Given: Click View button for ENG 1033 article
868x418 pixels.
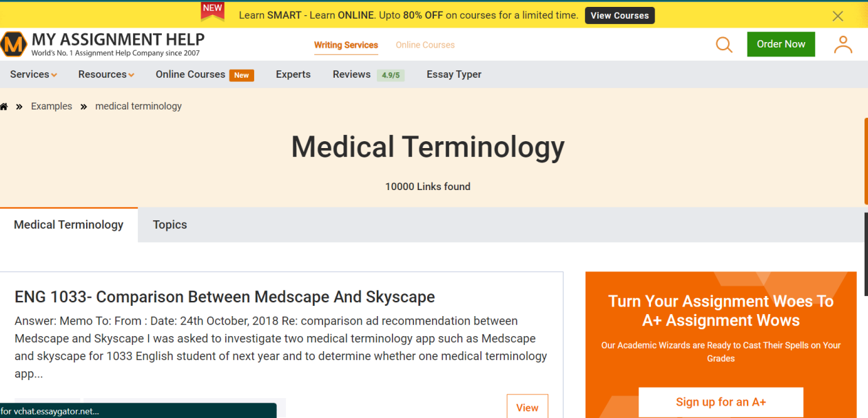Looking at the screenshot, I should pos(527,407).
